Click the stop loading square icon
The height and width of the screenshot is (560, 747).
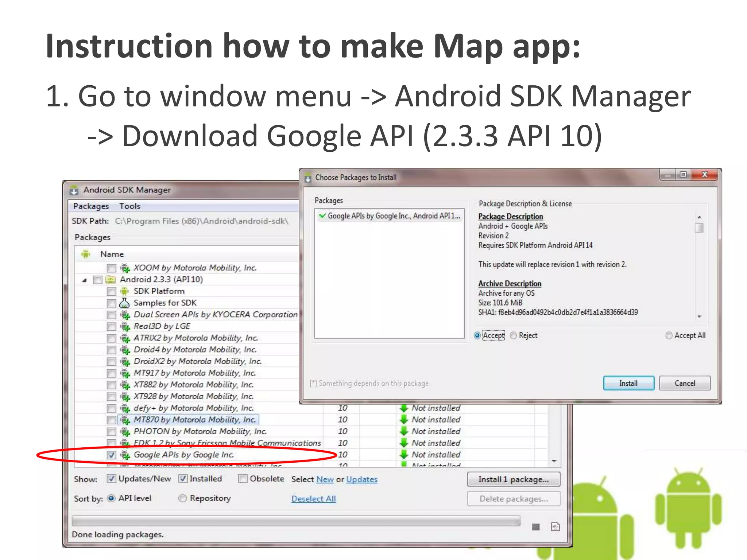tap(536, 527)
